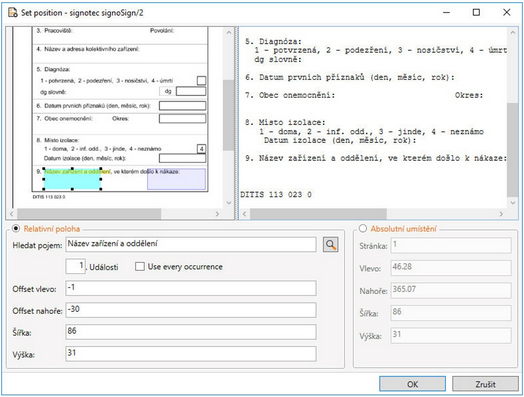Click horizontal scrollbar thumb of text pane
Viewport: 524px width, 397px height.
pos(318,214)
